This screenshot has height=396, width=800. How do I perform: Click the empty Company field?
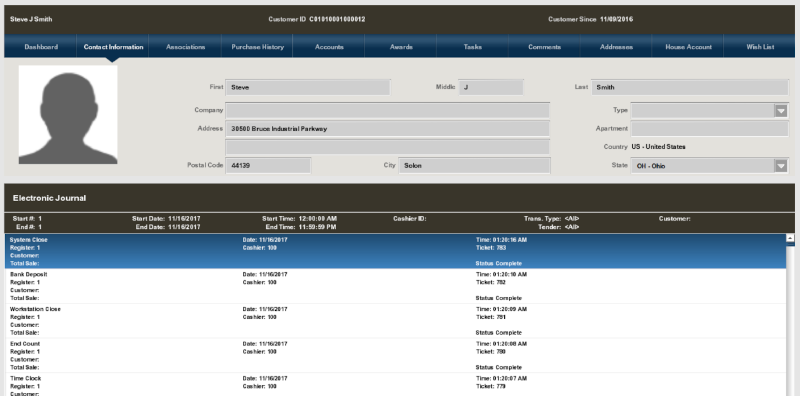388,110
